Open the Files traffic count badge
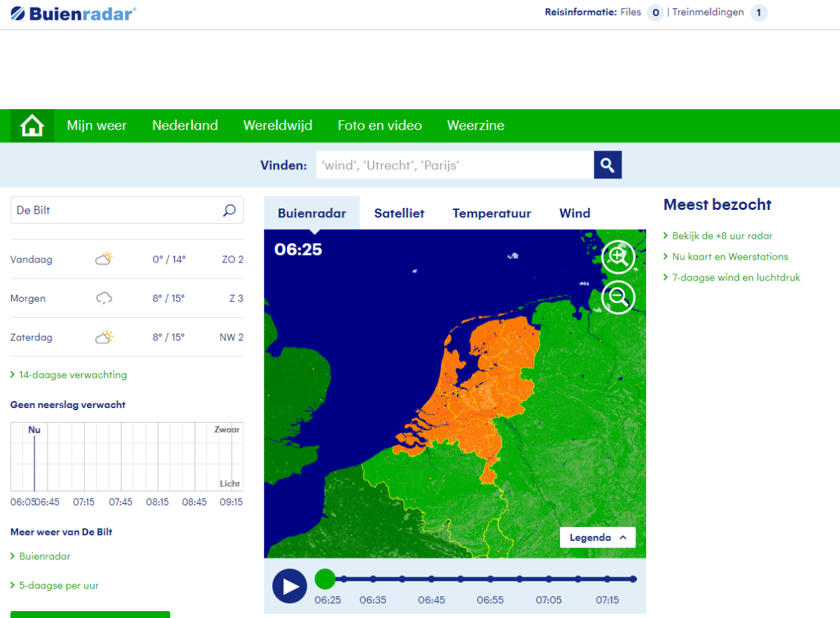The height and width of the screenshot is (618, 840). click(x=655, y=13)
